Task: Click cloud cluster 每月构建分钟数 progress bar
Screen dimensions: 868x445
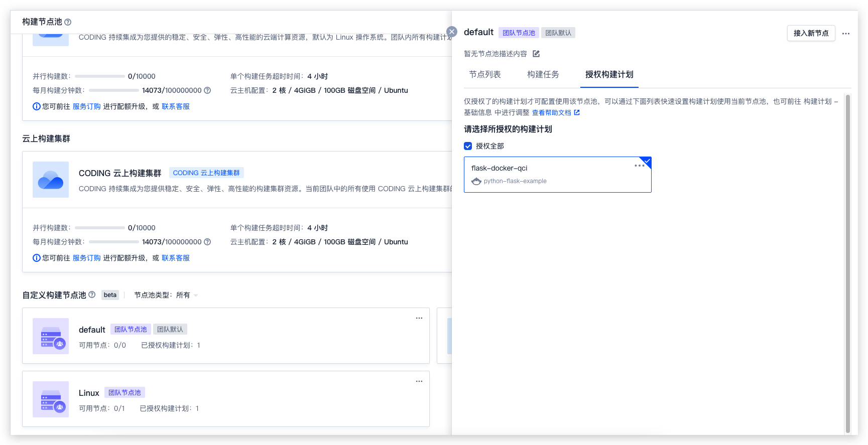Action: pos(114,242)
